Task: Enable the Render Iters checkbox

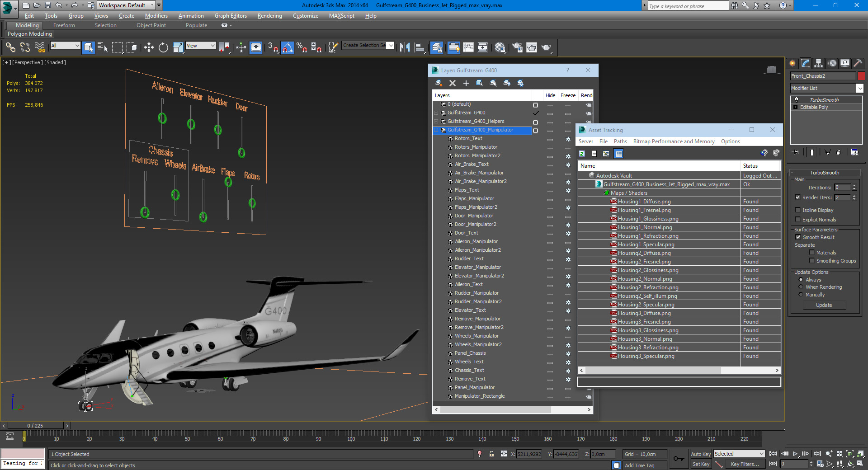Action: pos(798,197)
